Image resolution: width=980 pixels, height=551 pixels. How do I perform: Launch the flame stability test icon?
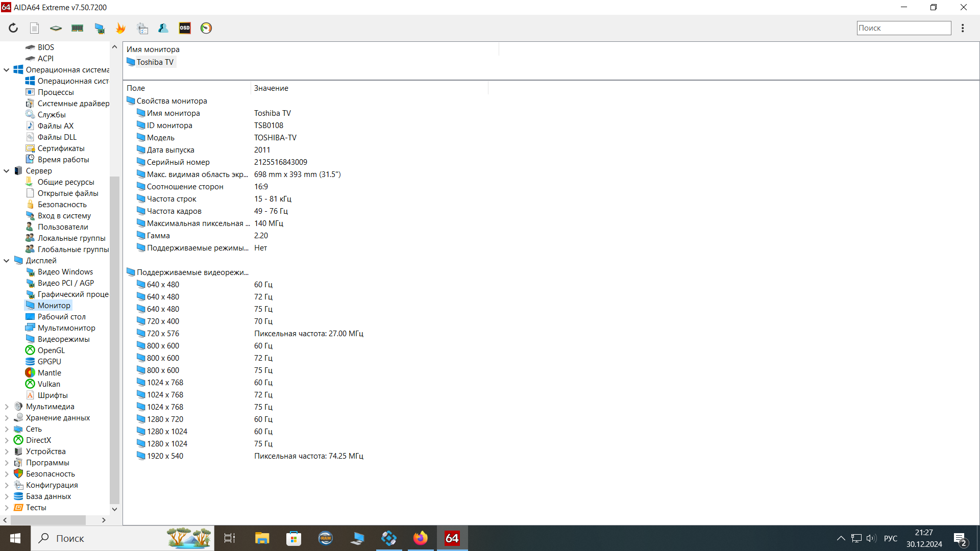tap(121, 28)
